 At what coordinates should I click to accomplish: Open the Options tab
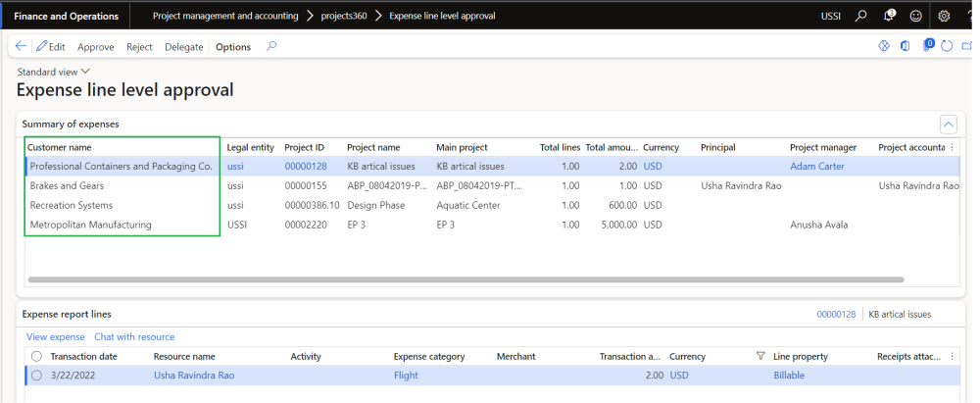tap(233, 46)
